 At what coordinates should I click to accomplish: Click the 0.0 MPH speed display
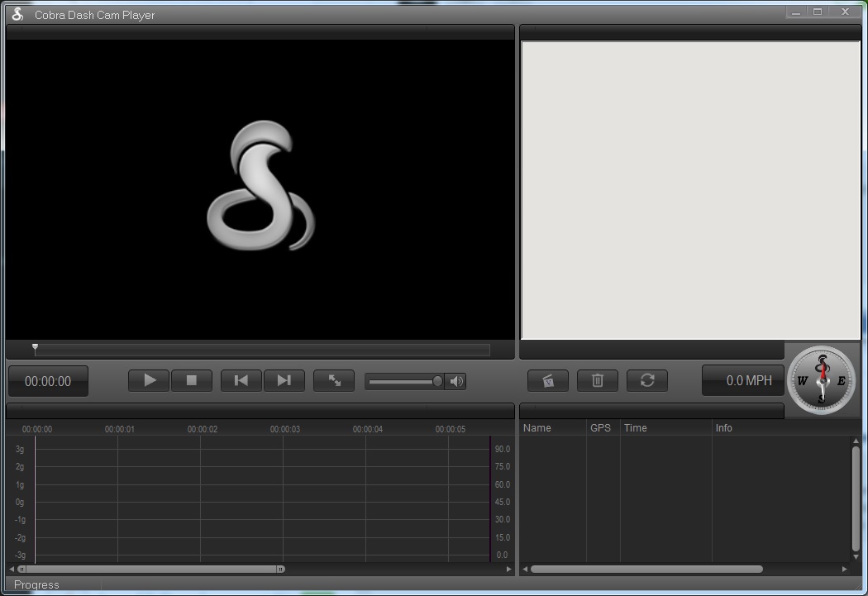(742, 381)
